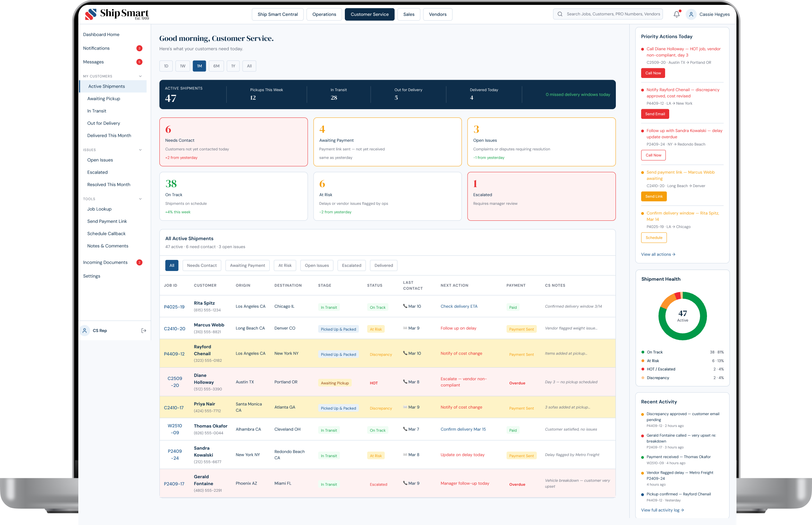The height and width of the screenshot is (525, 812).
Task: Switch time range to 6M
Action: 216,66
